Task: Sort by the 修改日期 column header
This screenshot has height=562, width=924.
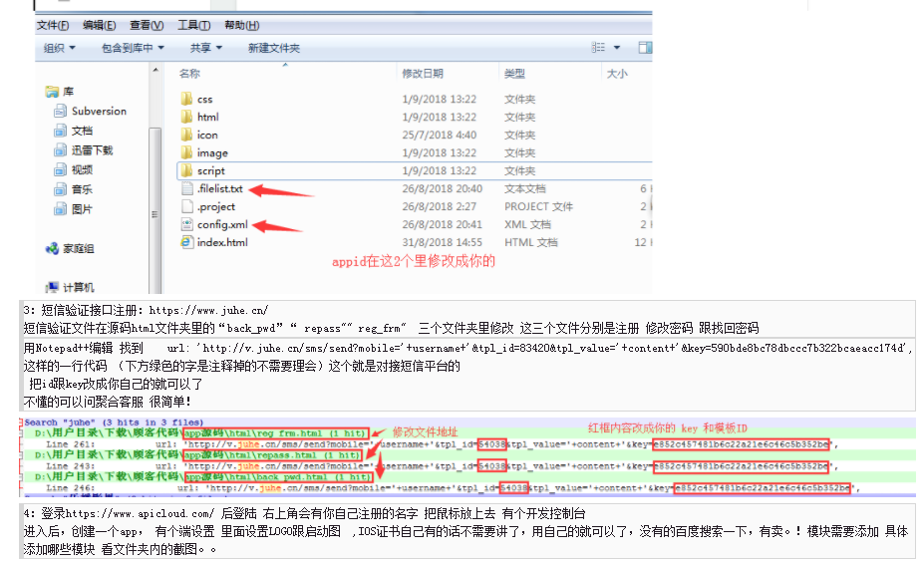Action: tap(423, 74)
